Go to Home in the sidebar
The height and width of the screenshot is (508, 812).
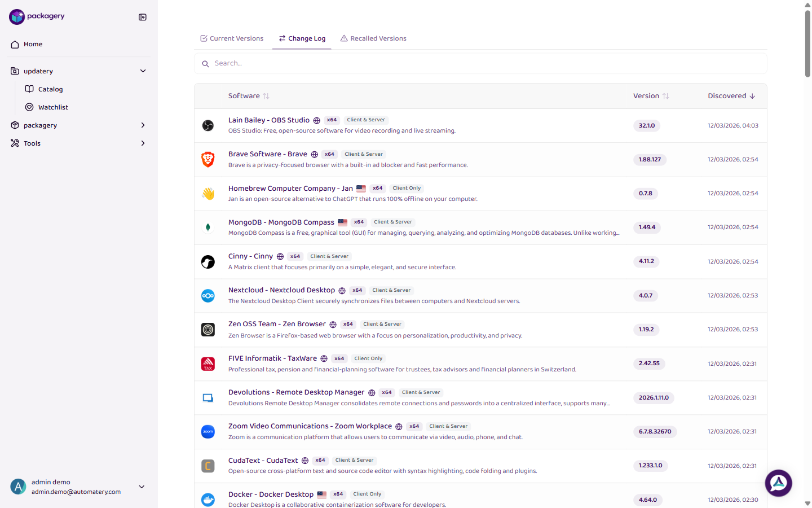(x=32, y=43)
